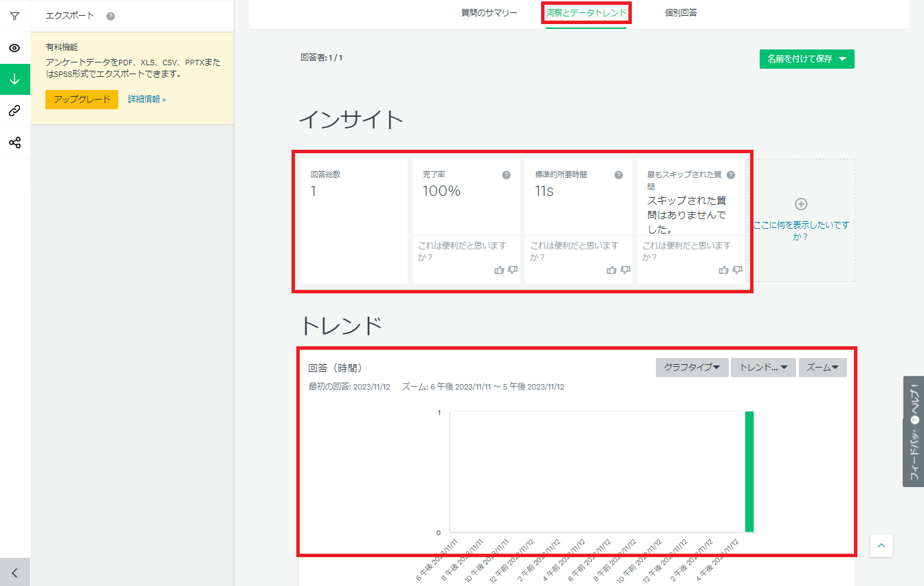Click the chain link icon in sidebar
This screenshot has width=924, height=586.
14,111
